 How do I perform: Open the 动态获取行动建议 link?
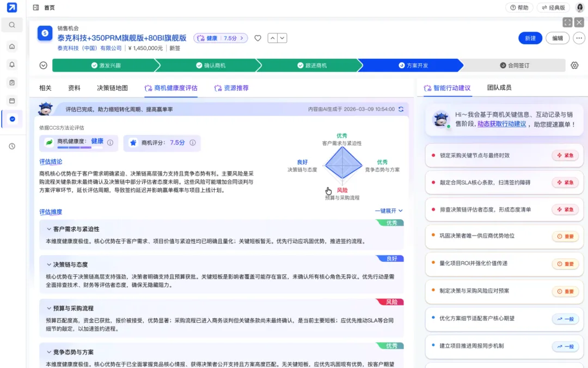click(502, 124)
